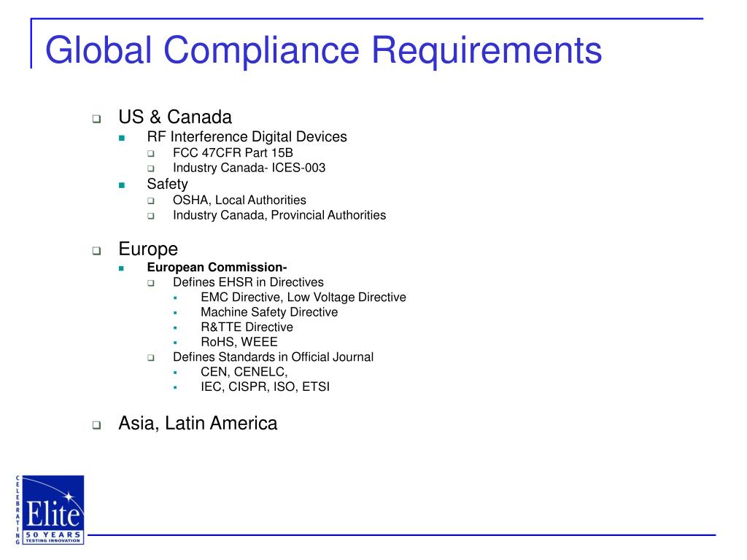Click the Elite 50 Years logo

pyautogui.click(x=50, y=510)
